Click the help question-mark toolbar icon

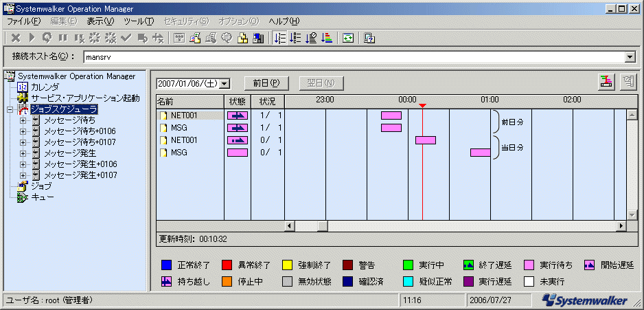point(369,38)
